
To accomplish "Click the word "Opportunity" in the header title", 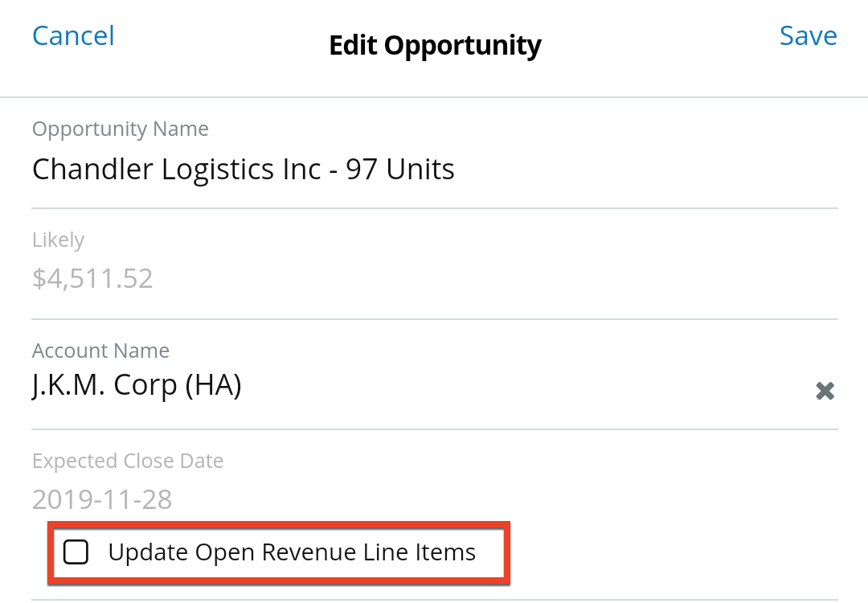I will click(x=462, y=46).
